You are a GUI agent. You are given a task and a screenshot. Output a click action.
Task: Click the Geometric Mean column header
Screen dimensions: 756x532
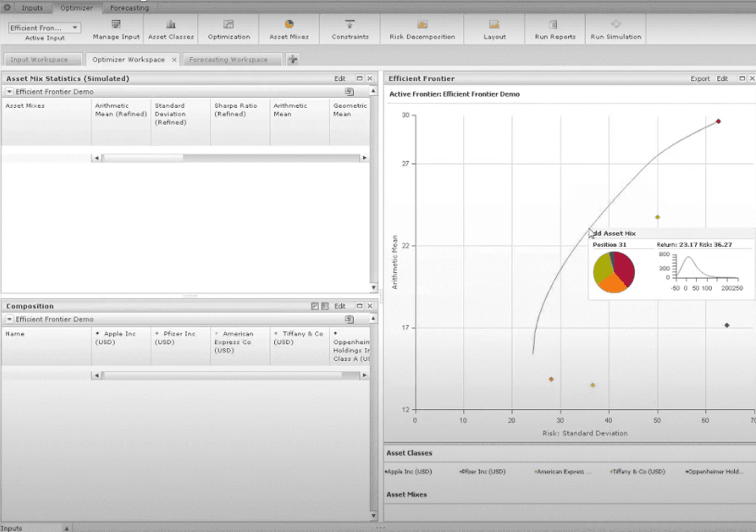pyautogui.click(x=350, y=122)
